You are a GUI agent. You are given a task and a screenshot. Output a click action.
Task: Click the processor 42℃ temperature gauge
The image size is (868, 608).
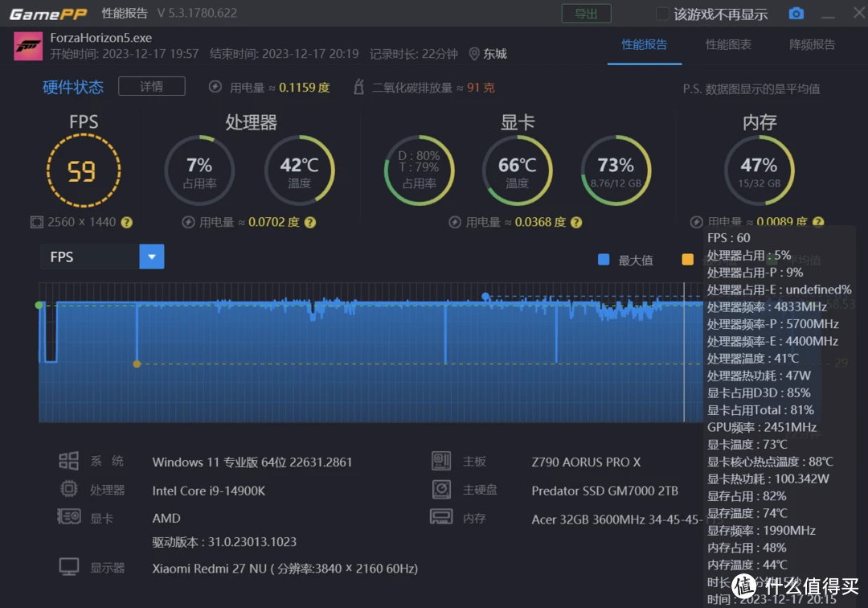(300, 170)
